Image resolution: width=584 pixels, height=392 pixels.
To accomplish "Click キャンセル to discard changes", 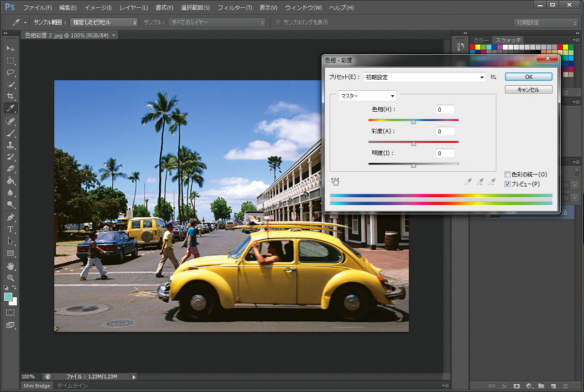I will [528, 89].
